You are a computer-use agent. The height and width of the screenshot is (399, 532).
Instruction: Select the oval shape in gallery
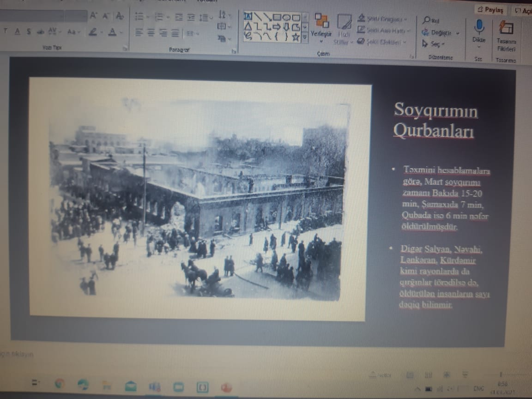tap(287, 17)
